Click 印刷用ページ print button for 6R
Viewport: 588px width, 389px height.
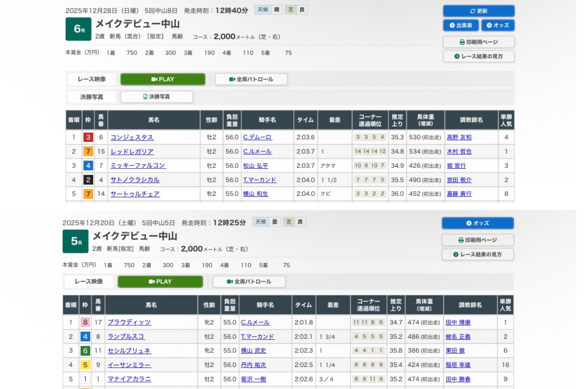(478, 42)
